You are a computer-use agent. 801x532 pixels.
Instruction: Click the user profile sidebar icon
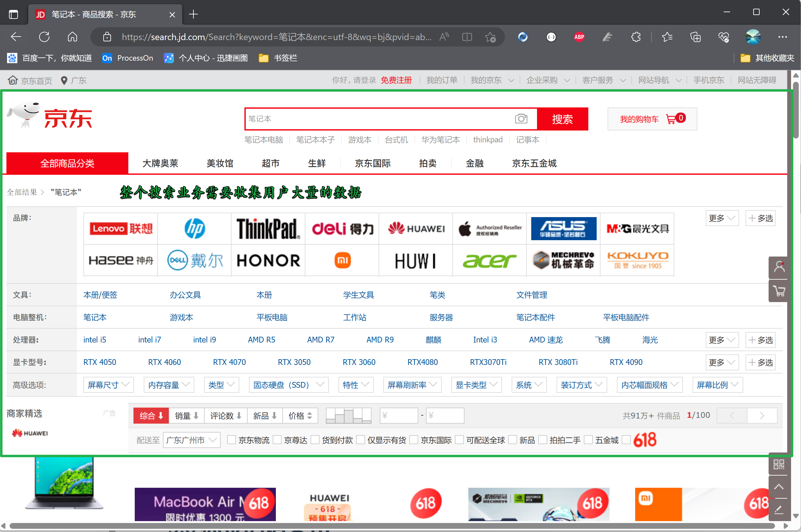pos(779,267)
